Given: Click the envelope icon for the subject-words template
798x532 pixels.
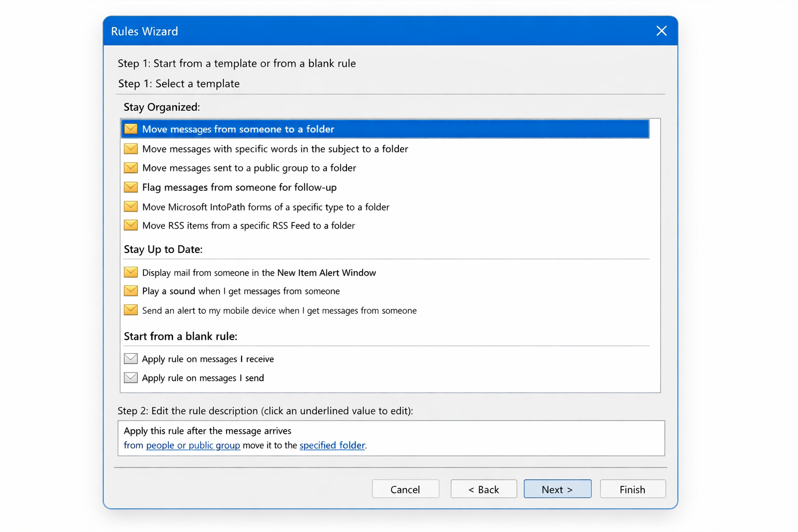Looking at the screenshot, I should 130,149.
